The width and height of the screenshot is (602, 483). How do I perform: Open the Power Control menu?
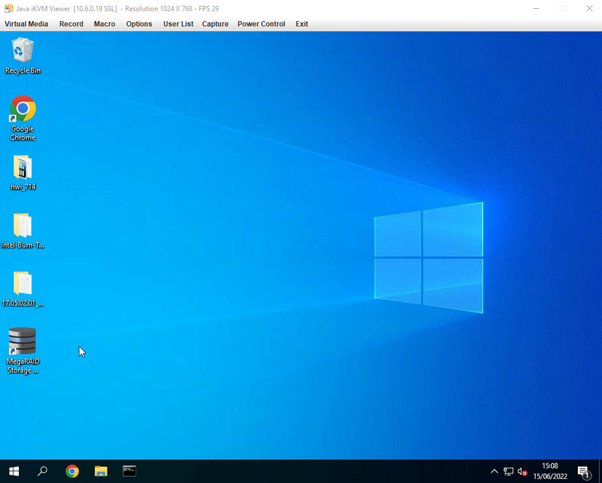point(261,24)
